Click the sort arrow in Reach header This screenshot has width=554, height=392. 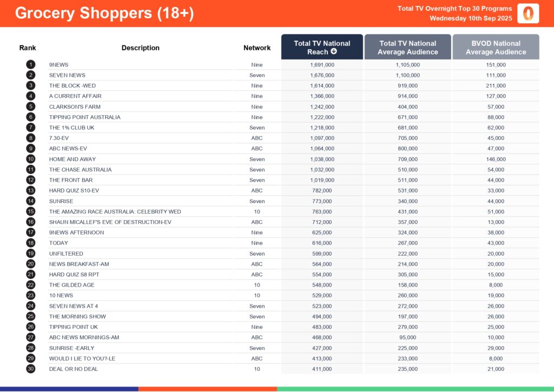pos(334,52)
